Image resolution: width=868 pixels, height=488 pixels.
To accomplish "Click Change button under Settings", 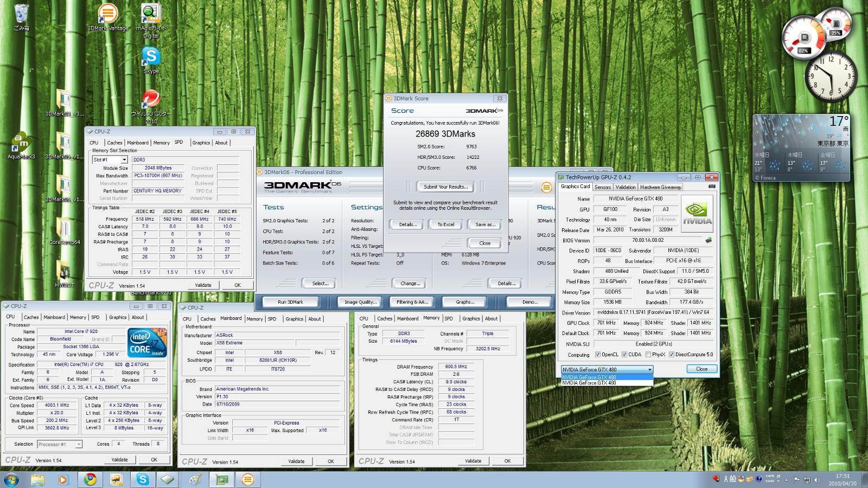I will (410, 283).
